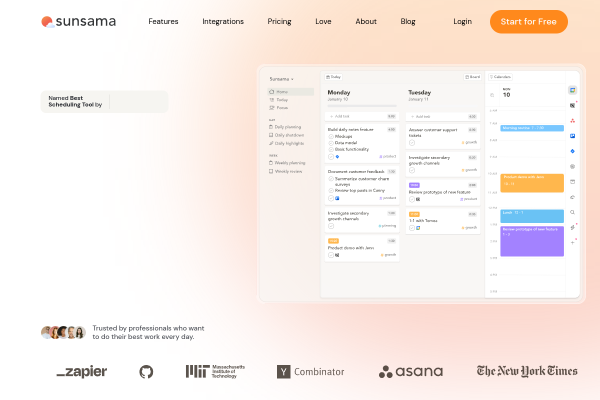Click the MIT logo
This screenshot has width=600, height=400.
pyautogui.click(x=215, y=371)
